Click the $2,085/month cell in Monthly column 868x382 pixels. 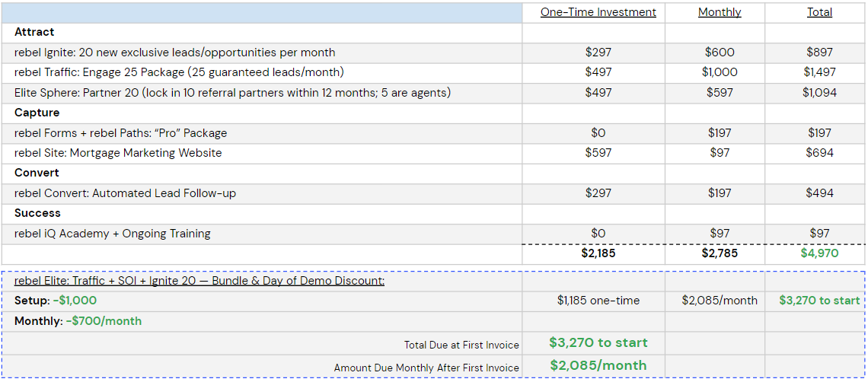click(720, 301)
